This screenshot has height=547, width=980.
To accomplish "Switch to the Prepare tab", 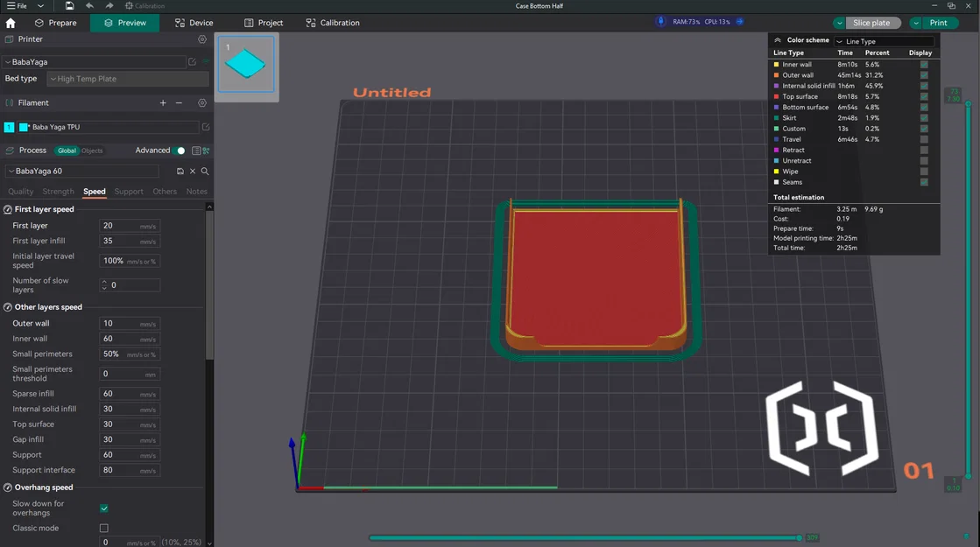I will tap(55, 23).
